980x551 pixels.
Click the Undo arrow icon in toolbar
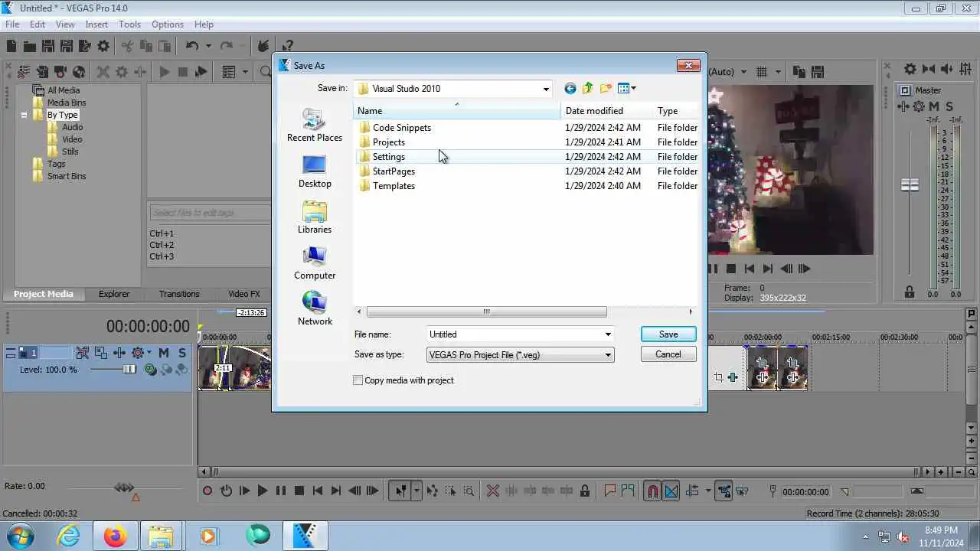point(192,47)
